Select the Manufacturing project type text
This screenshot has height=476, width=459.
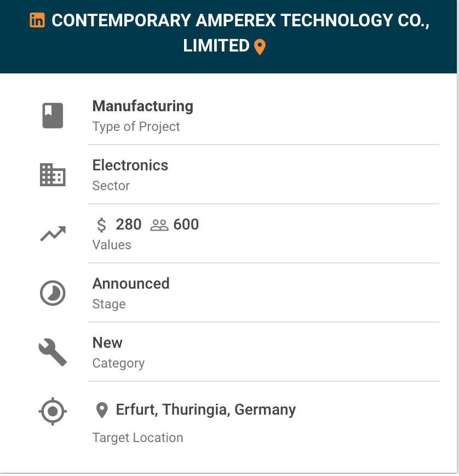point(142,106)
